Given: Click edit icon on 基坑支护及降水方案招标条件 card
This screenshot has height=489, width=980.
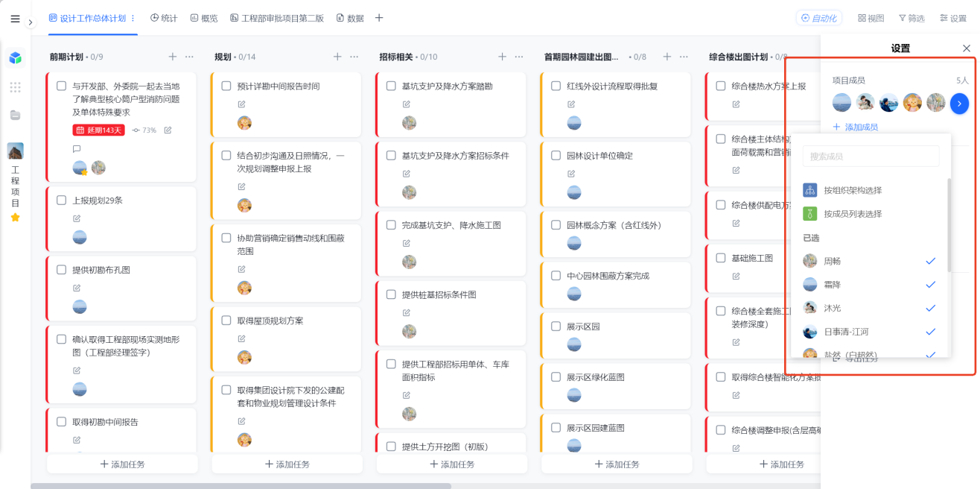Looking at the screenshot, I should point(407,174).
